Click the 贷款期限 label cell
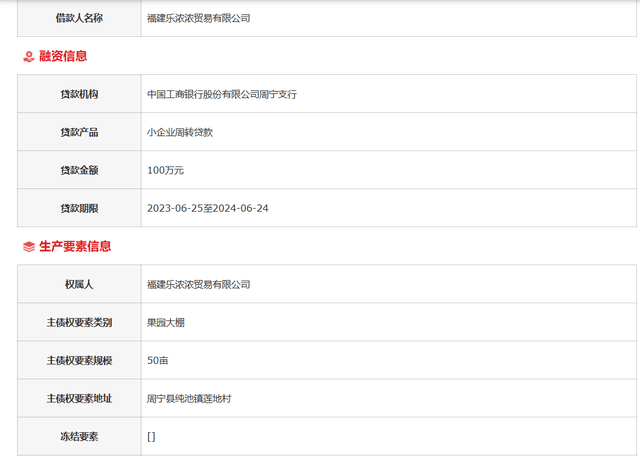The height and width of the screenshot is (456, 640). click(79, 208)
